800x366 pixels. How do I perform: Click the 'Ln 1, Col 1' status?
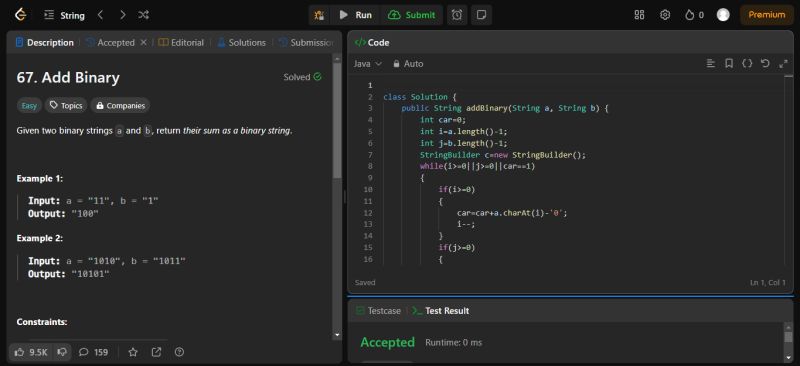(x=768, y=282)
